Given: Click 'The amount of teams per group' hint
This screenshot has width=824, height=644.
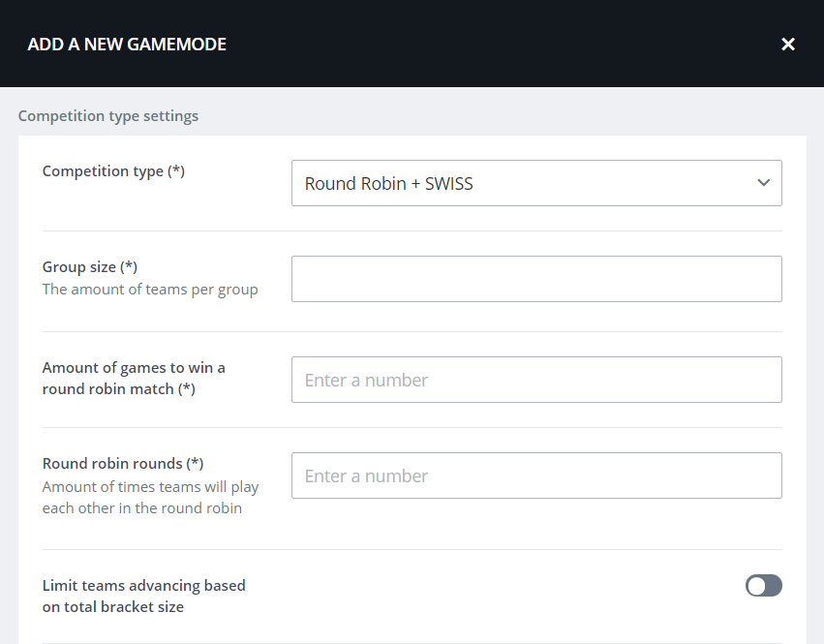Looking at the screenshot, I should click(x=150, y=290).
